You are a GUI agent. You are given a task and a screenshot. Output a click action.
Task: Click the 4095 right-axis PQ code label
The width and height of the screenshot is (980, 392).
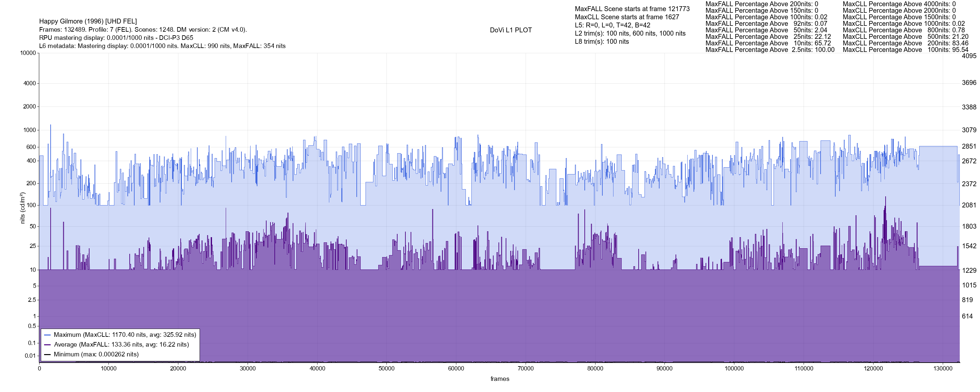click(x=969, y=56)
